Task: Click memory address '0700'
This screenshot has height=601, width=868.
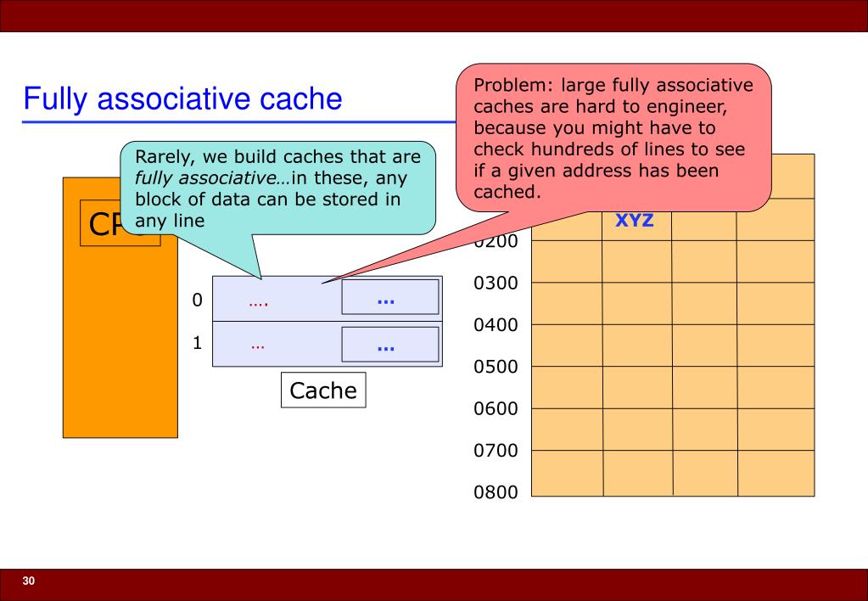Action: click(496, 451)
